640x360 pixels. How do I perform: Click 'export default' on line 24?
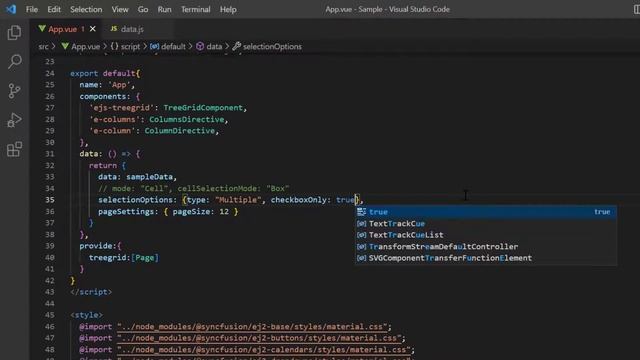102,73
